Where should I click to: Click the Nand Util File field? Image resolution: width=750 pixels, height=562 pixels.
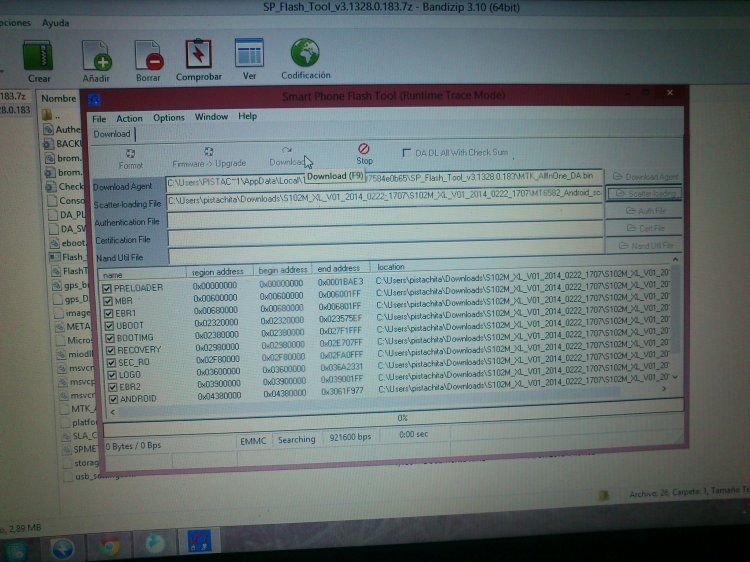386,253
